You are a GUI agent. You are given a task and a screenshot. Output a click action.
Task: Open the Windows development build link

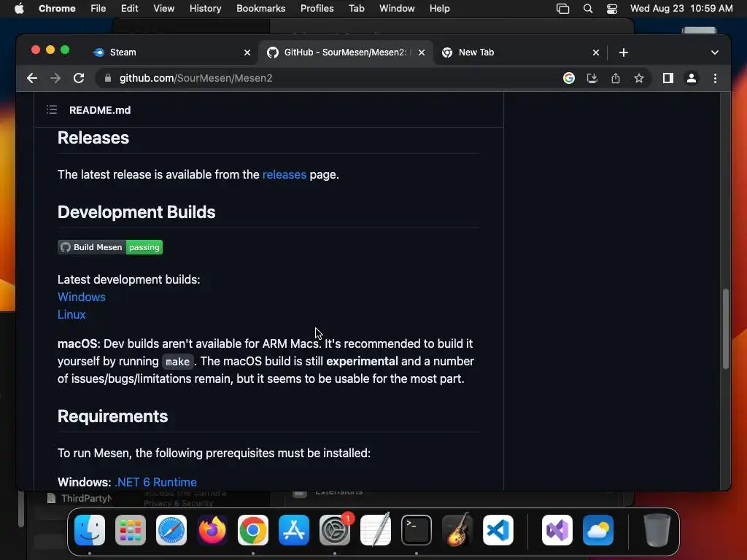click(x=82, y=297)
